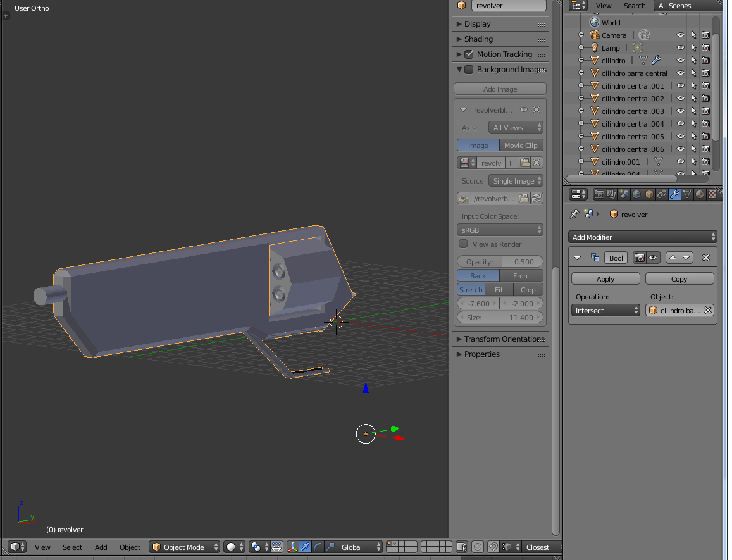This screenshot has height=560, width=732.
Task: Click the Add Image button
Action: coord(500,89)
